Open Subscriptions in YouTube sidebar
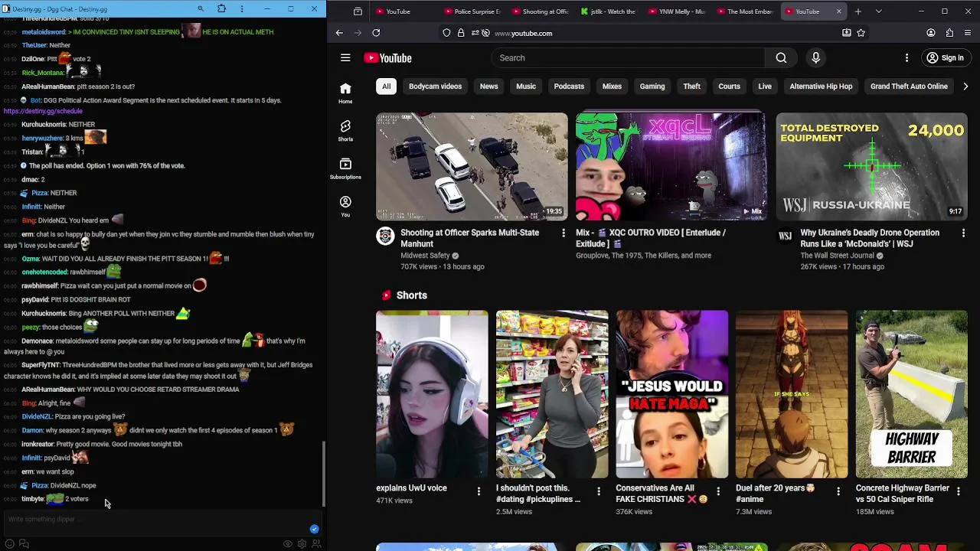 click(x=345, y=168)
